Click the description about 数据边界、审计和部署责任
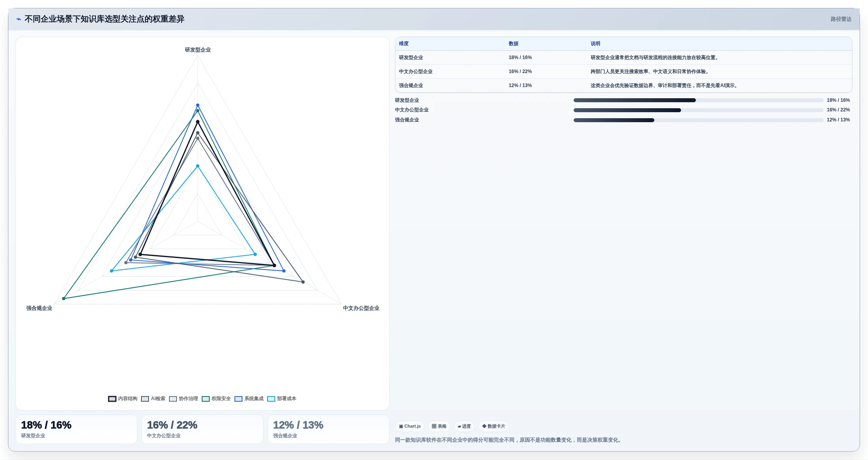868x460 pixels. (665, 85)
